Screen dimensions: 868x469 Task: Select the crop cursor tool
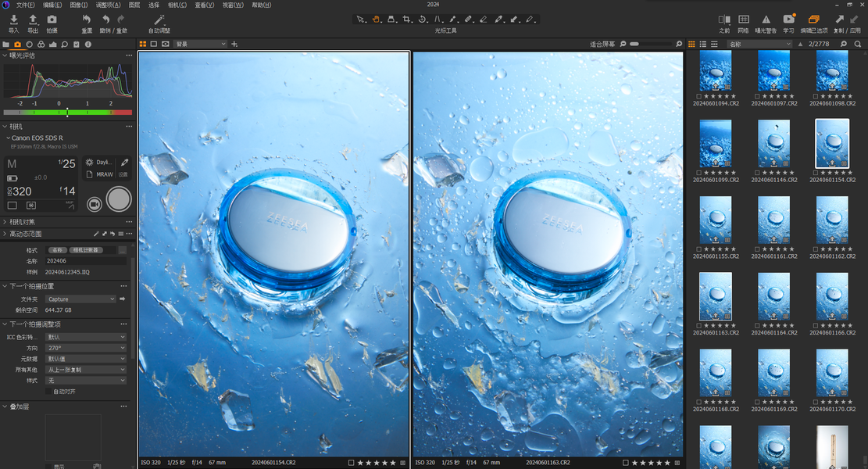[407, 20]
